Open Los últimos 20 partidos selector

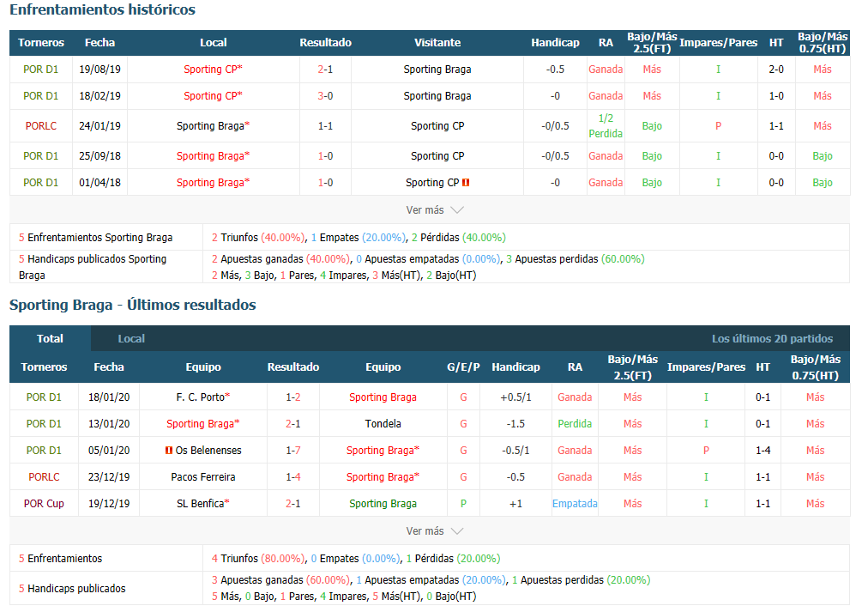772,338
